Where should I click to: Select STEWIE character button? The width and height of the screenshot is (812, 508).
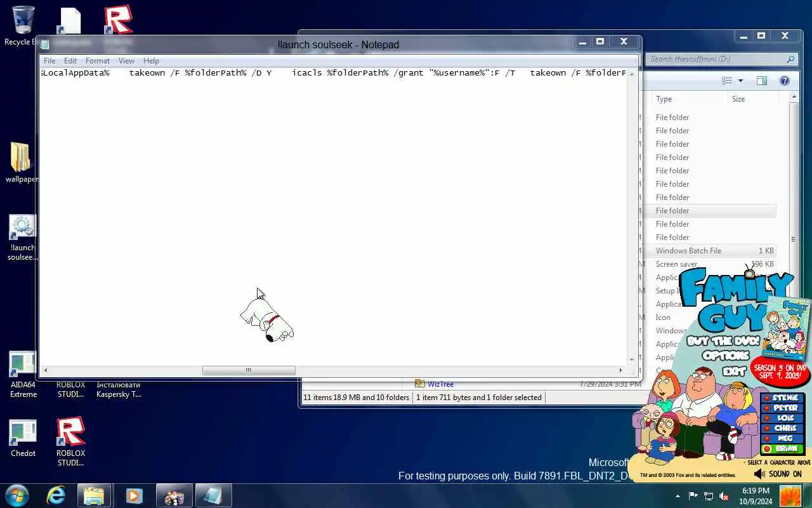782,398
